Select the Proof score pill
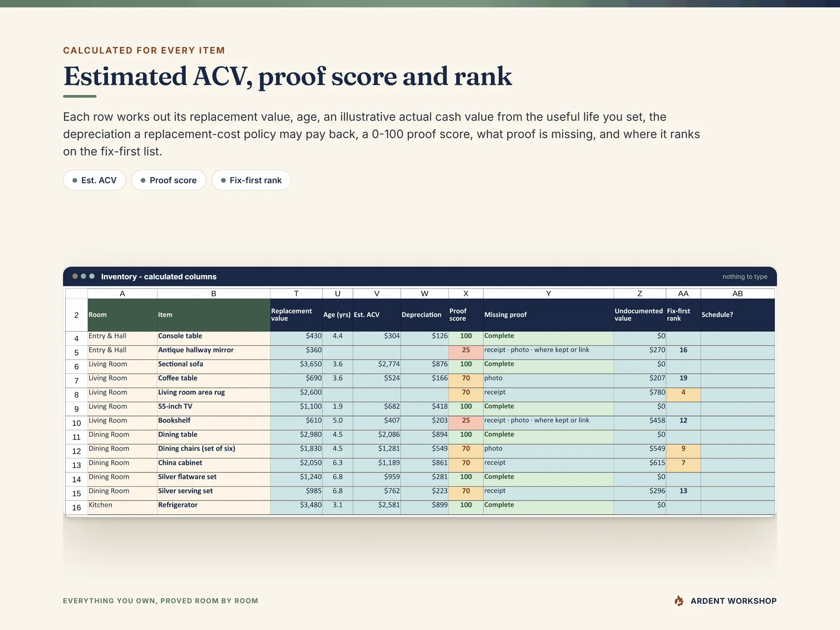This screenshot has width=840, height=630. point(169,180)
